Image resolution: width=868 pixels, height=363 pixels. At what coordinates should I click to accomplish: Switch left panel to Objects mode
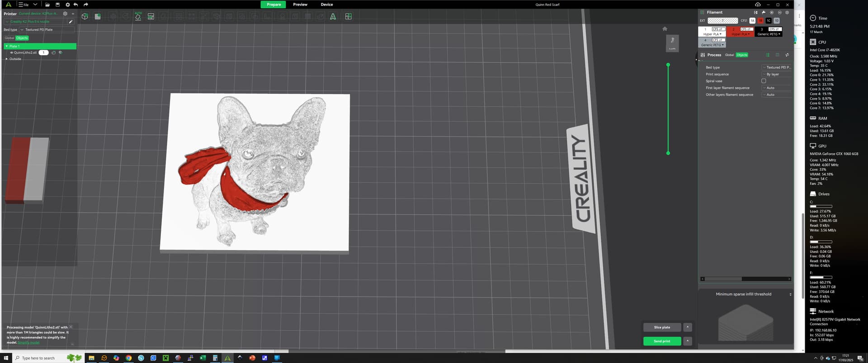[22, 38]
